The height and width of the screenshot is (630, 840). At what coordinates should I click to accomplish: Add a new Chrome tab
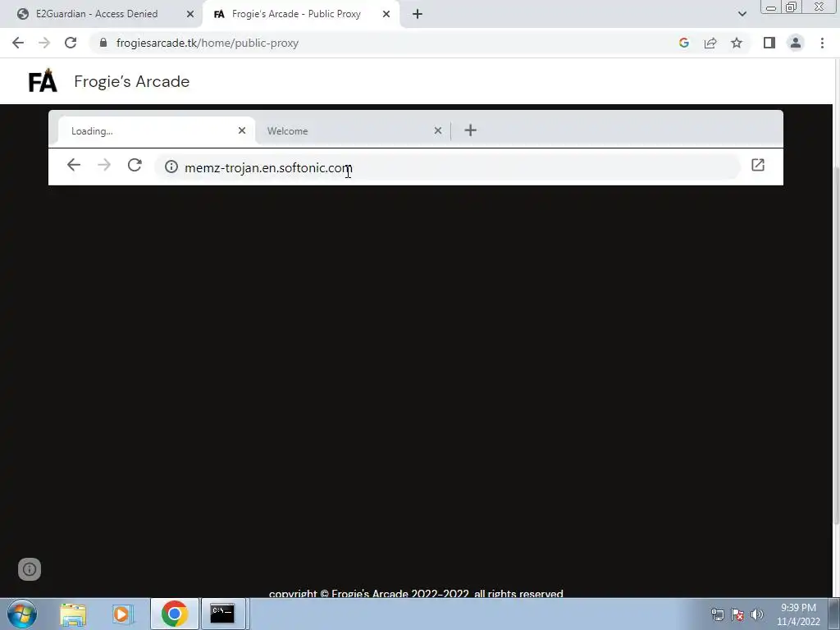418,14
